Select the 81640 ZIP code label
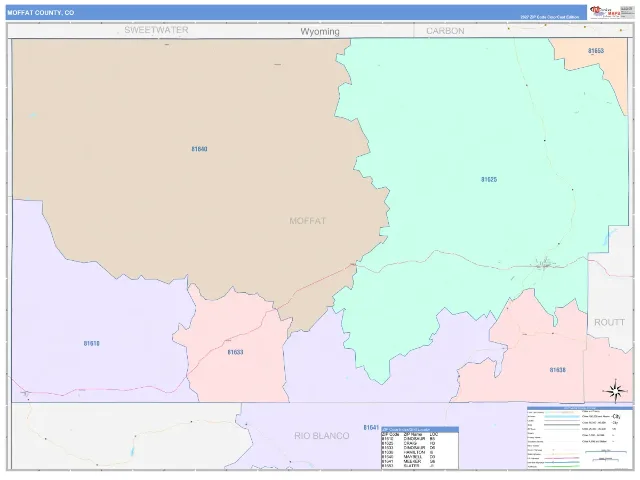Viewport: 640px width, 480px height. coord(199,149)
